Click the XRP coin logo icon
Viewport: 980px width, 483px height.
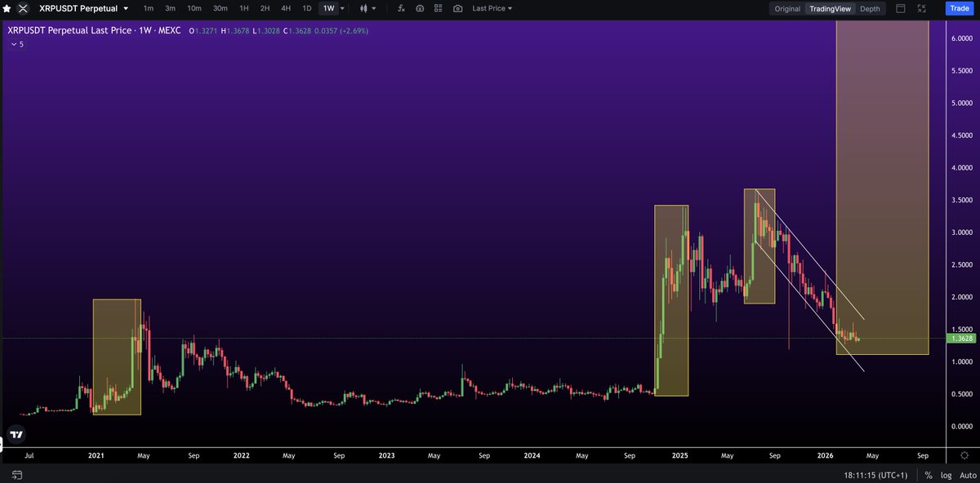(22, 8)
